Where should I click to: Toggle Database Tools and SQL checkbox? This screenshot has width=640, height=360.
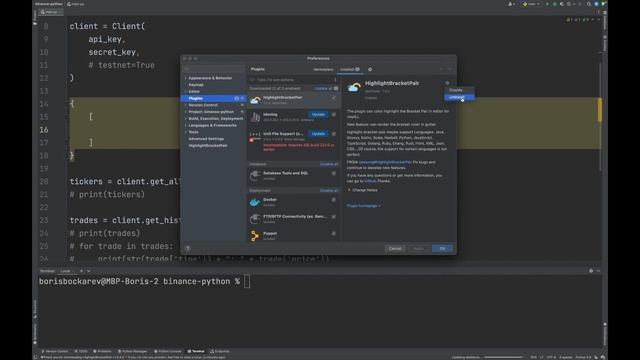click(x=333, y=173)
